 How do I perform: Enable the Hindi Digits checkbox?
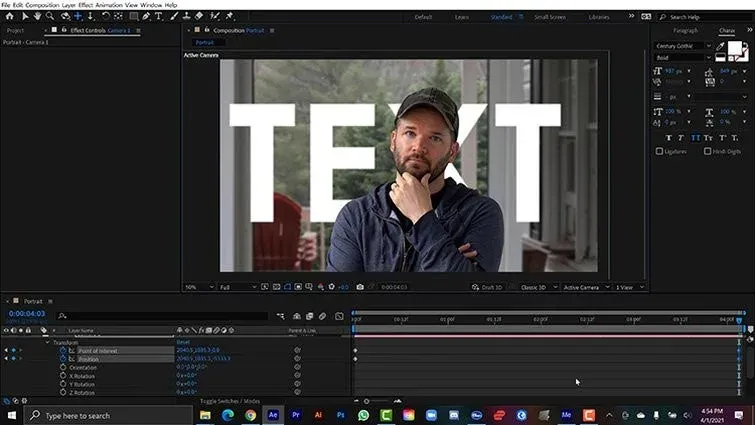coord(707,151)
